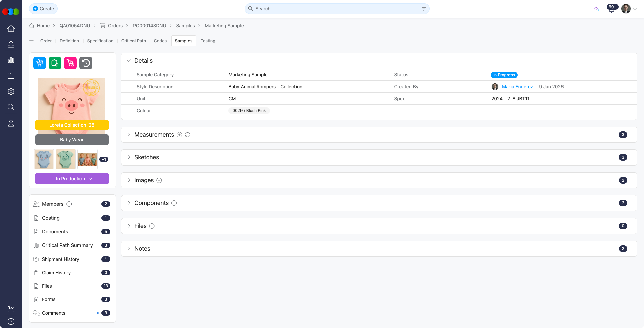The image size is (644, 328).
Task: Open notifications showing 99+ badge
Action: [611, 9]
